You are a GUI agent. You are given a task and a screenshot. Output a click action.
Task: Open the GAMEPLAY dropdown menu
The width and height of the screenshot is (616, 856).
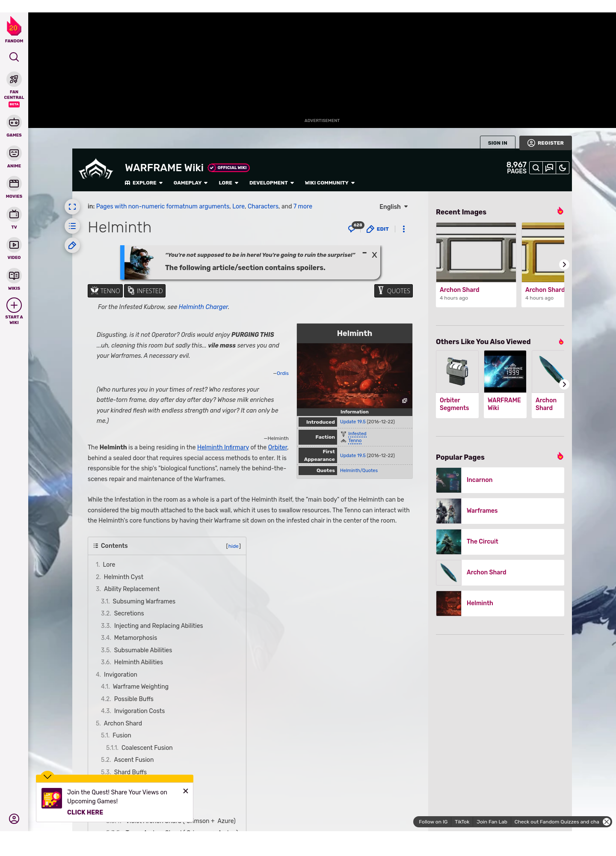[x=190, y=183]
